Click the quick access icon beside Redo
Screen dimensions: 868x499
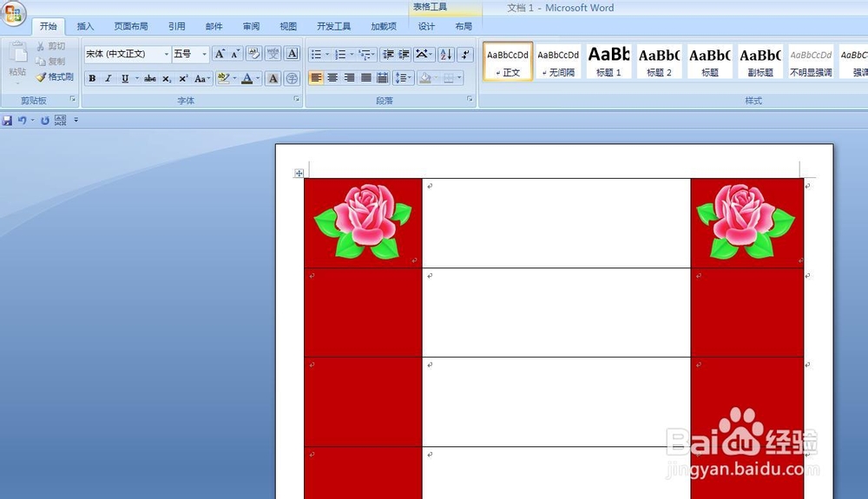pyautogui.click(x=61, y=120)
